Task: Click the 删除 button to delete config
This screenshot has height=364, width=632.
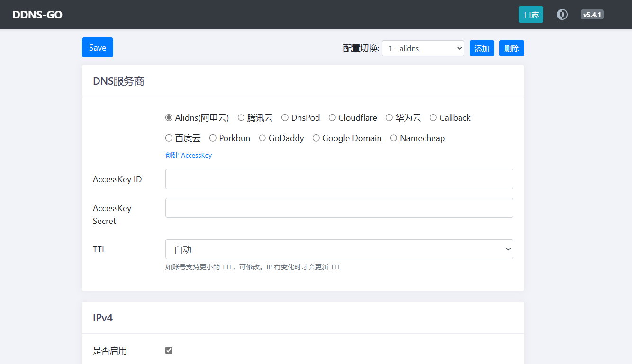Action: pyautogui.click(x=511, y=48)
